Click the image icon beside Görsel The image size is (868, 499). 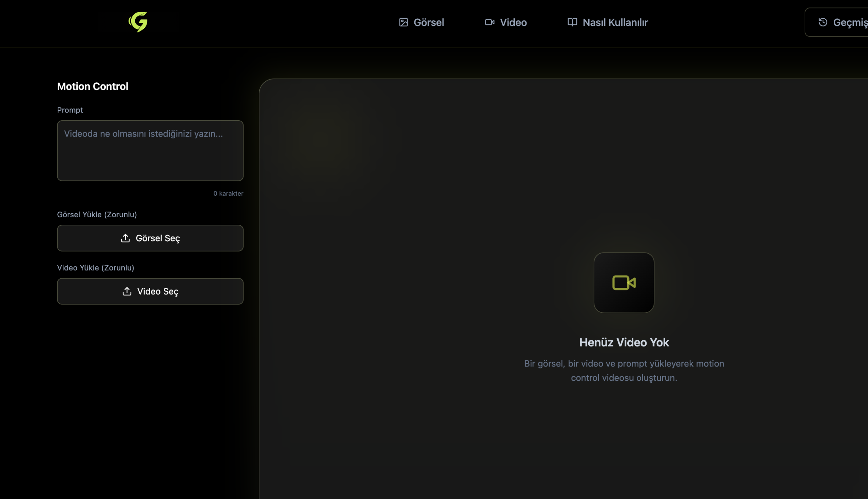tap(403, 22)
